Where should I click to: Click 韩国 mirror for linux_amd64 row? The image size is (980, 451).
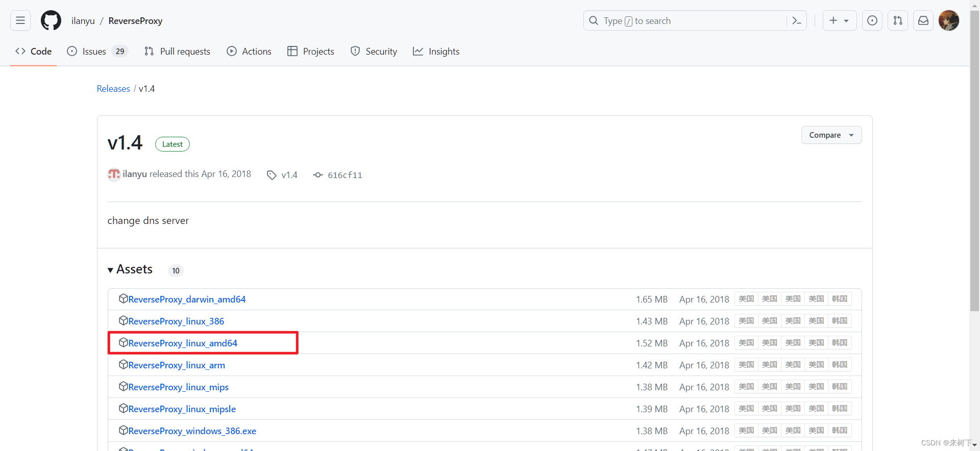click(x=840, y=343)
